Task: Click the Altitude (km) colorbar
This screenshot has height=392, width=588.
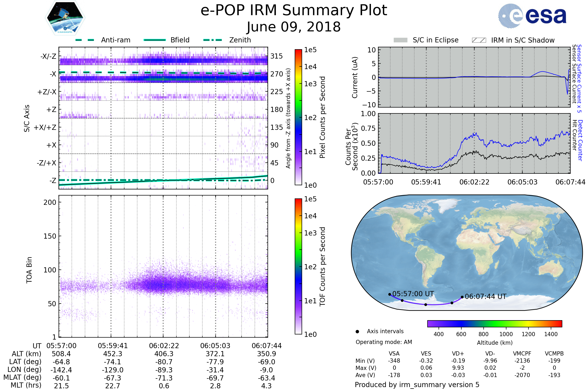Action: tap(494, 323)
